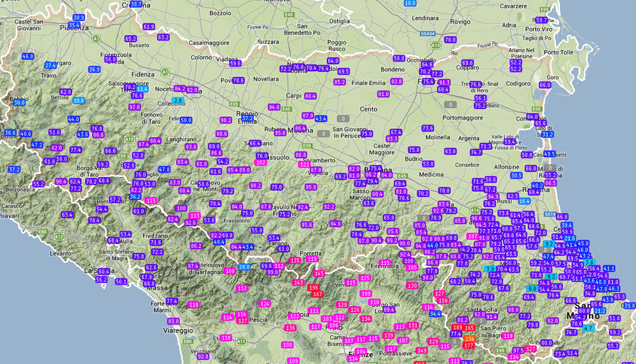Open the magenta 102 marker near Sassuolo

coord(260,163)
